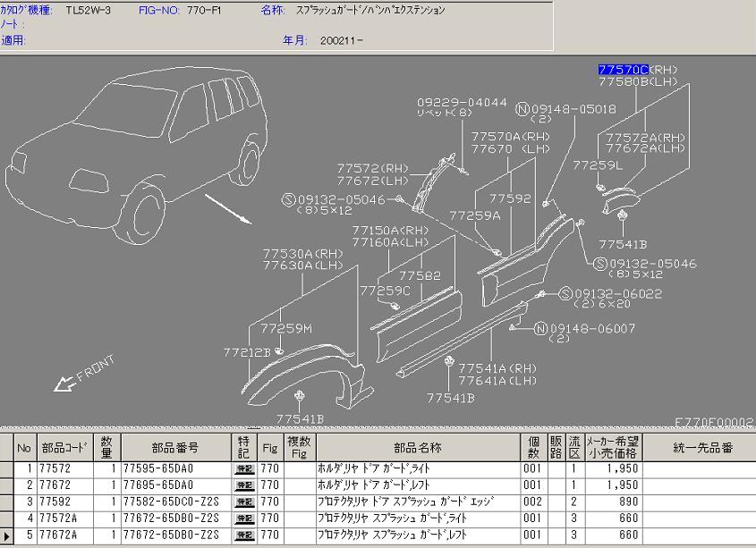
Task: Click the part name cell in row 4
Action: pyautogui.click(x=418, y=518)
